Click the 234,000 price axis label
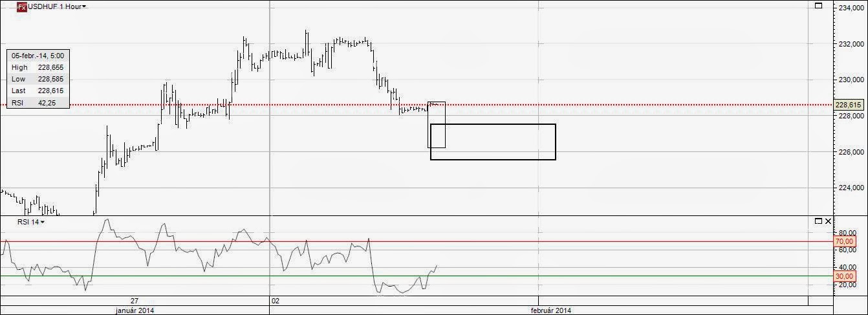Screen dimensions: 868x315 [850, 8]
